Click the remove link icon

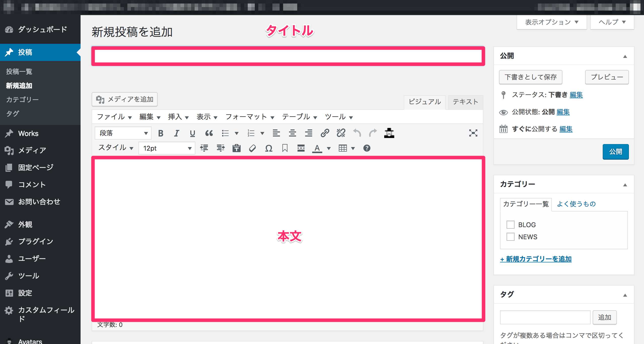click(341, 133)
